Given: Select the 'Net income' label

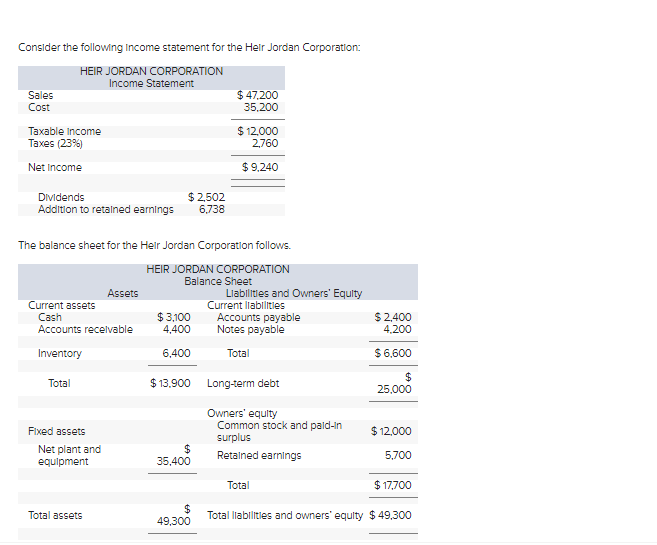Looking at the screenshot, I should pos(55,168).
